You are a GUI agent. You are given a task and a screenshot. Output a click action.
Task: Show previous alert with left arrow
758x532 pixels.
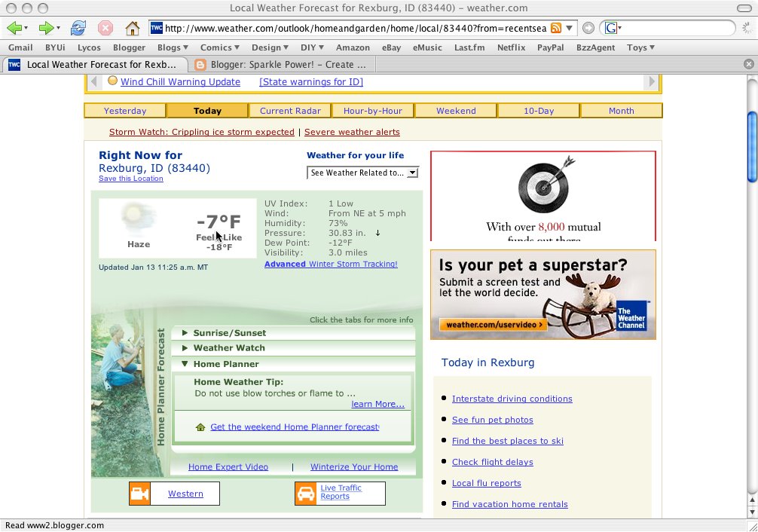click(94, 81)
